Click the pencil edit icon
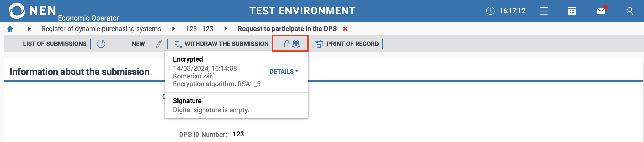Image resolution: width=644 pixels, height=142 pixels. 159,44
